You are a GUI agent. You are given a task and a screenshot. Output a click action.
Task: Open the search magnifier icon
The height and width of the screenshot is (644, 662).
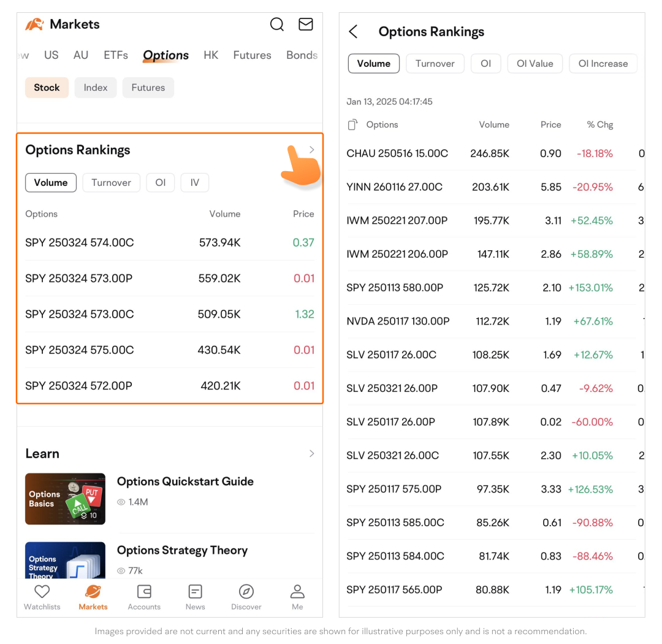[x=277, y=25]
